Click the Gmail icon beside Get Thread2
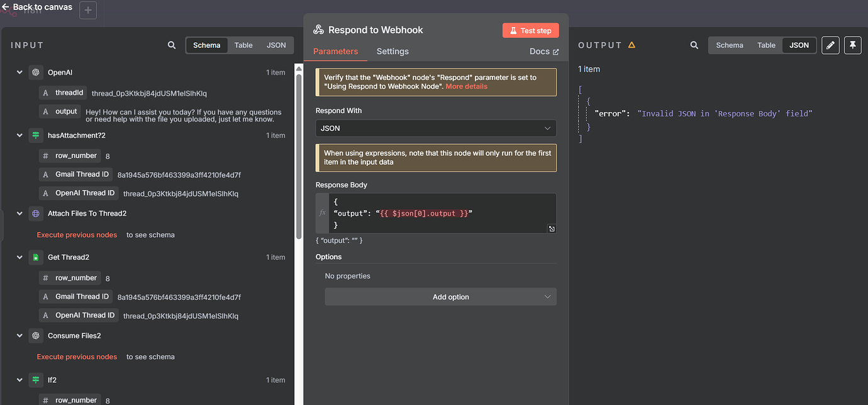 pyautogui.click(x=36, y=257)
